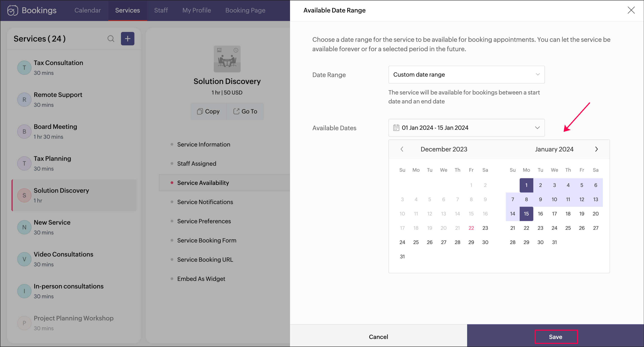Open the Services tab
Image resolution: width=644 pixels, height=347 pixels.
127,10
